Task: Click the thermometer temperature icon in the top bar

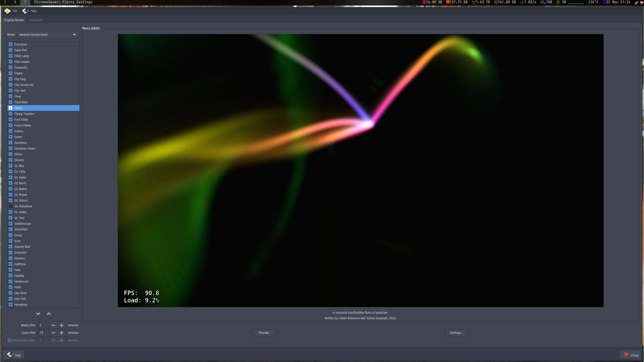Action: pos(589,2)
